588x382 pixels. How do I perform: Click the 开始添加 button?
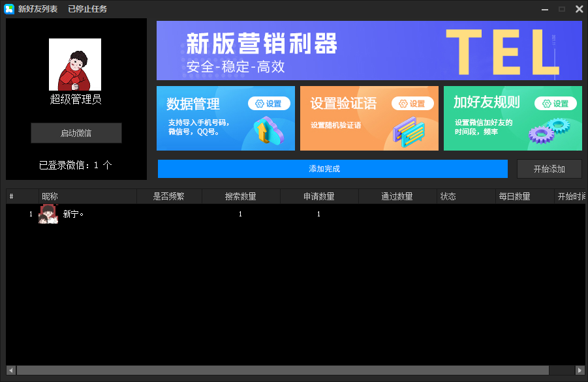(x=549, y=168)
